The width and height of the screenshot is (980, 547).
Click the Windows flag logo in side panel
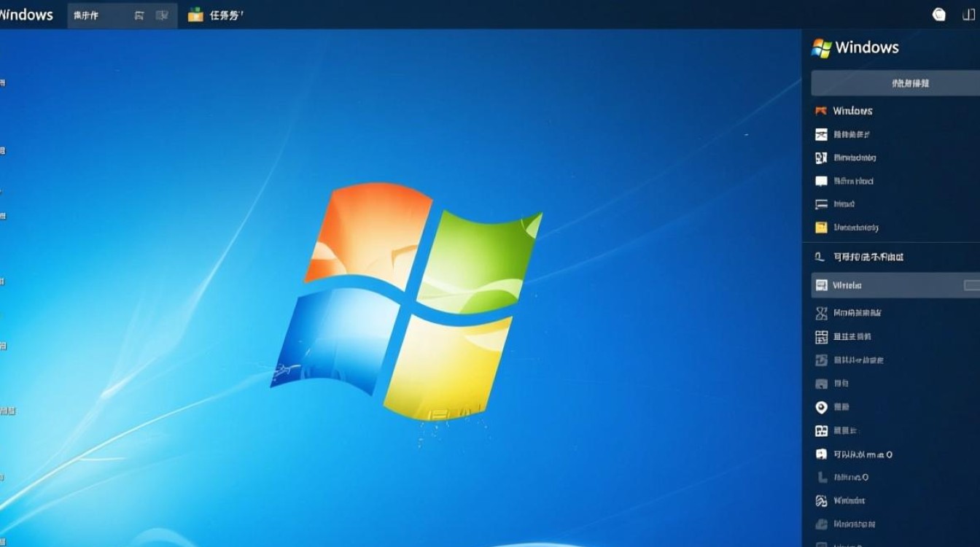pos(822,48)
